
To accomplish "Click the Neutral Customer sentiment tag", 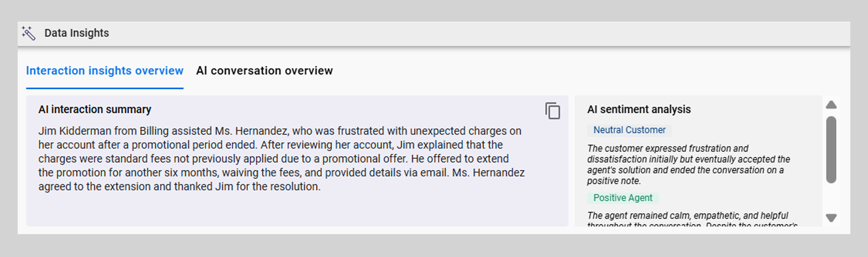I will 629,130.
